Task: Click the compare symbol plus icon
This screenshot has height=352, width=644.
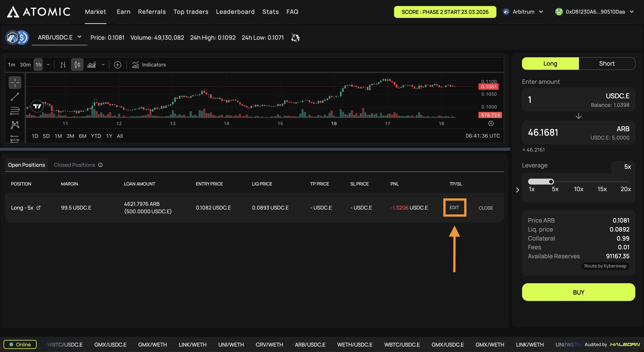Action: pos(117,65)
